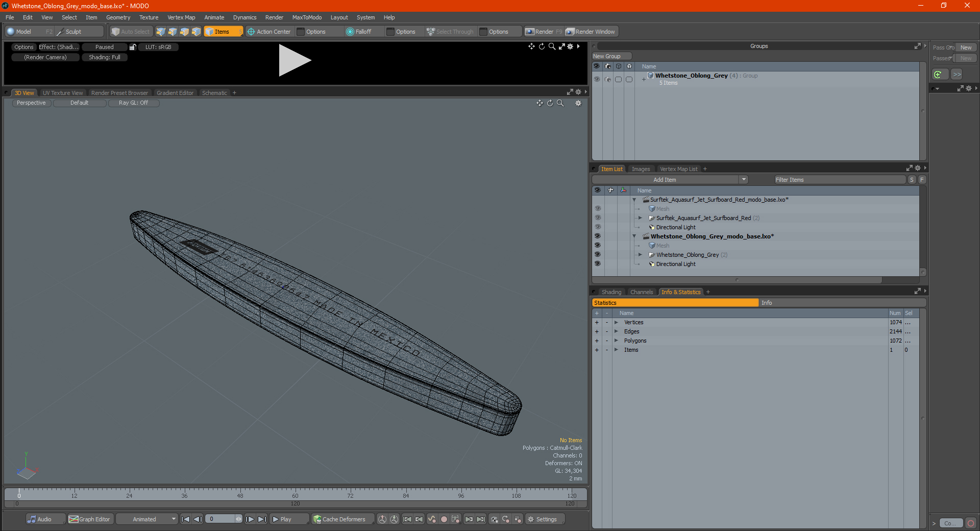Switch to the Images tab
The height and width of the screenshot is (531, 980).
[641, 169]
